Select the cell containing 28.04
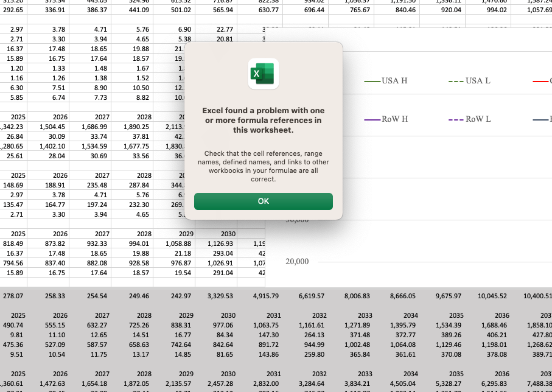The image size is (552, 392). tap(48, 156)
